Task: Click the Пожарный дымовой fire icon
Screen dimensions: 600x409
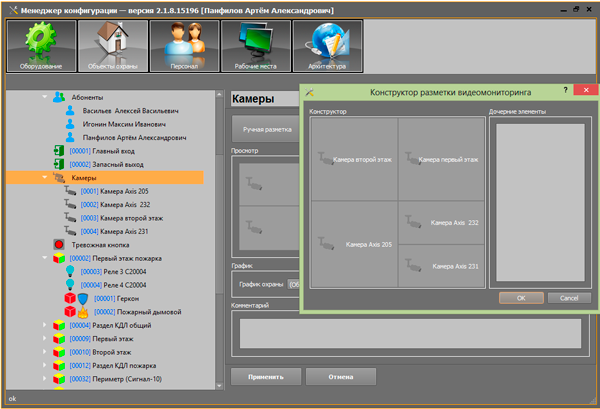Action: (x=84, y=312)
